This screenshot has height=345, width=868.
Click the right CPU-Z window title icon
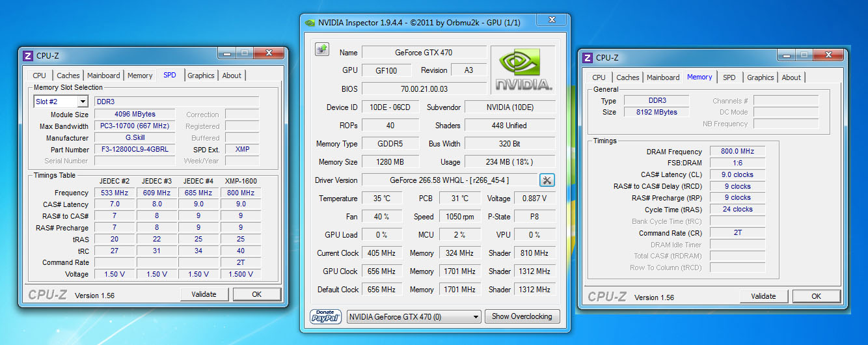[x=587, y=57]
